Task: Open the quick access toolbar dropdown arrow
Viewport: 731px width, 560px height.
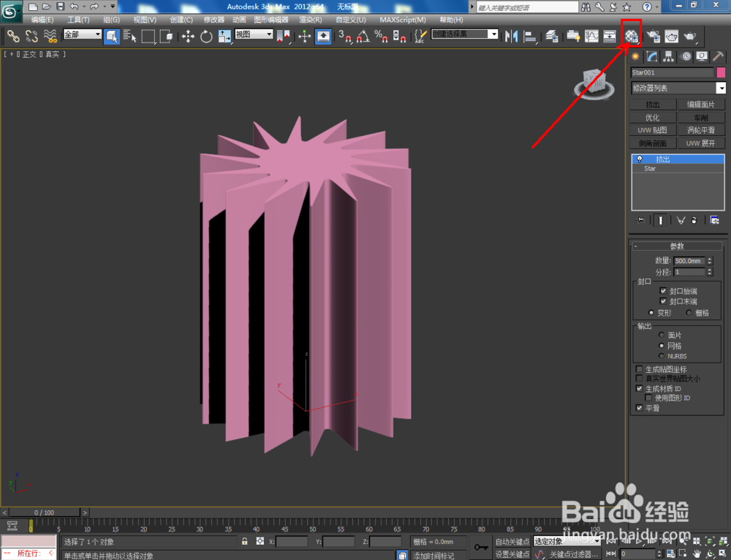Action: (x=113, y=7)
